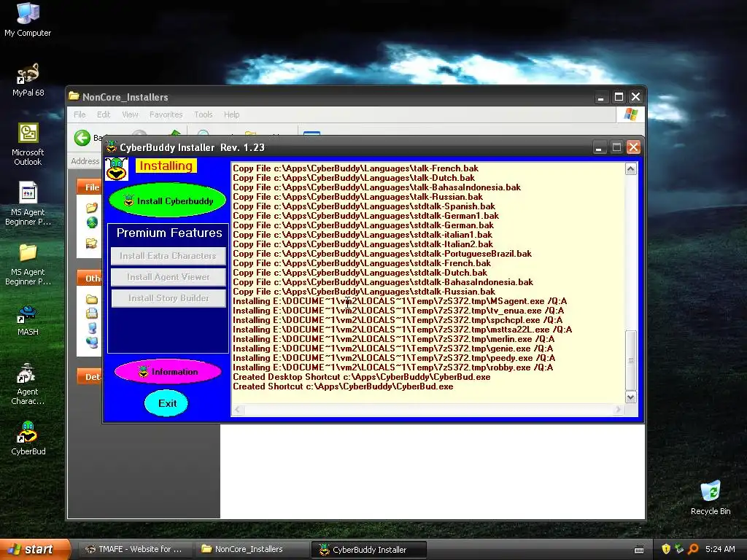Click the taskbar clock showing 5:24 AM
This screenshot has width=747, height=560.
pos(720,549)
